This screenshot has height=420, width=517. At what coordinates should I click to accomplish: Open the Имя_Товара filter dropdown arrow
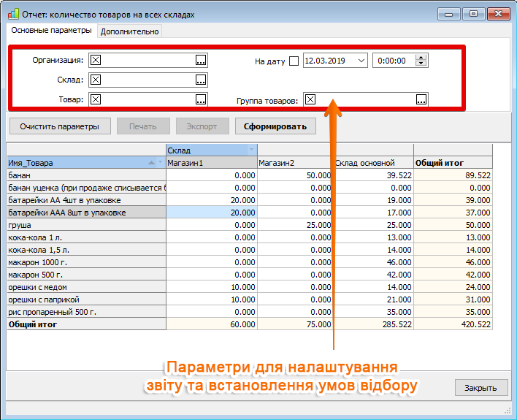pyautogui.click(x=161, y=162)
